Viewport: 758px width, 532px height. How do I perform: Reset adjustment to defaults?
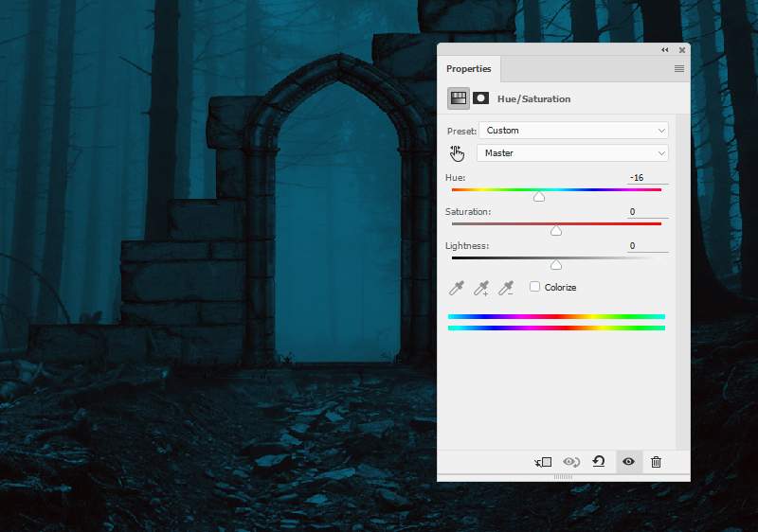[599, 462]
